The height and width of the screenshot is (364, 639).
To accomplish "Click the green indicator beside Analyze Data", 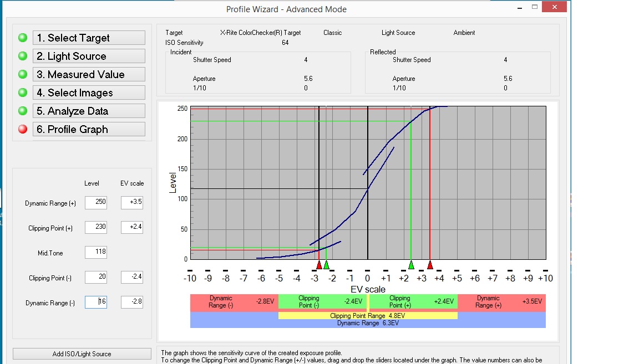I will tap(23, 111).
